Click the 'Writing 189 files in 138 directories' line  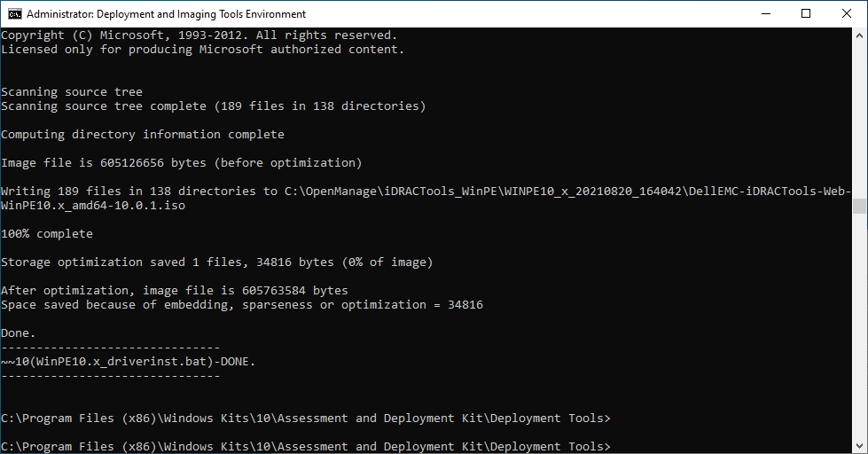(426, 191)
